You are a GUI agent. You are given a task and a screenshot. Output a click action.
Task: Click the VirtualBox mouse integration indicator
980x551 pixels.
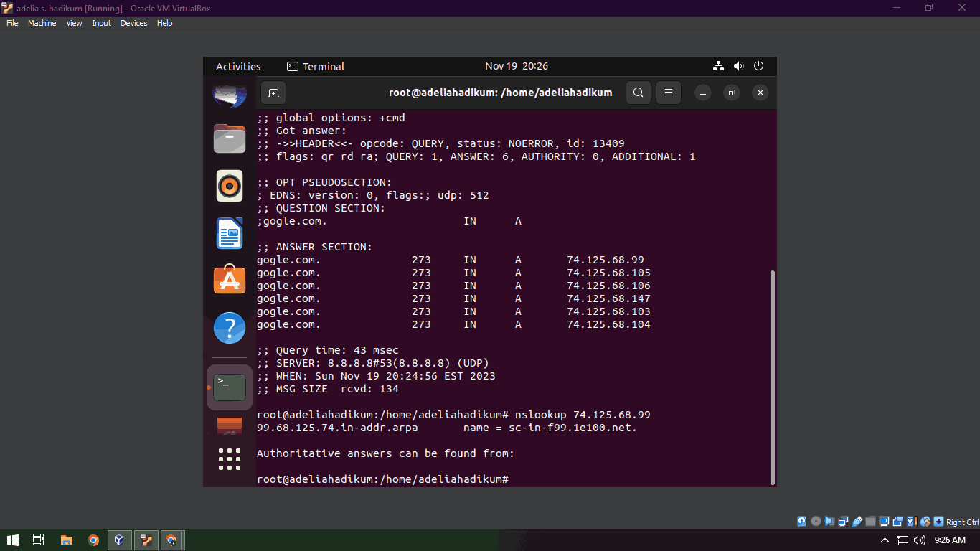[925, 522]
